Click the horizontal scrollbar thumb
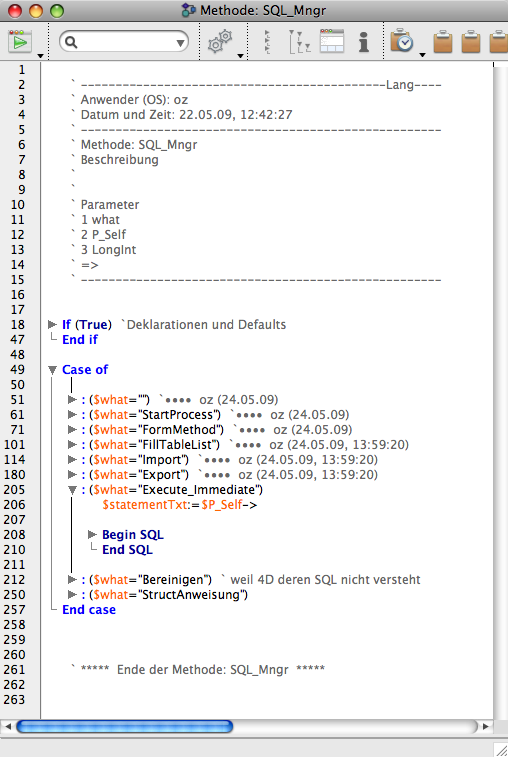The image size is (508, 757). [125, 727]
